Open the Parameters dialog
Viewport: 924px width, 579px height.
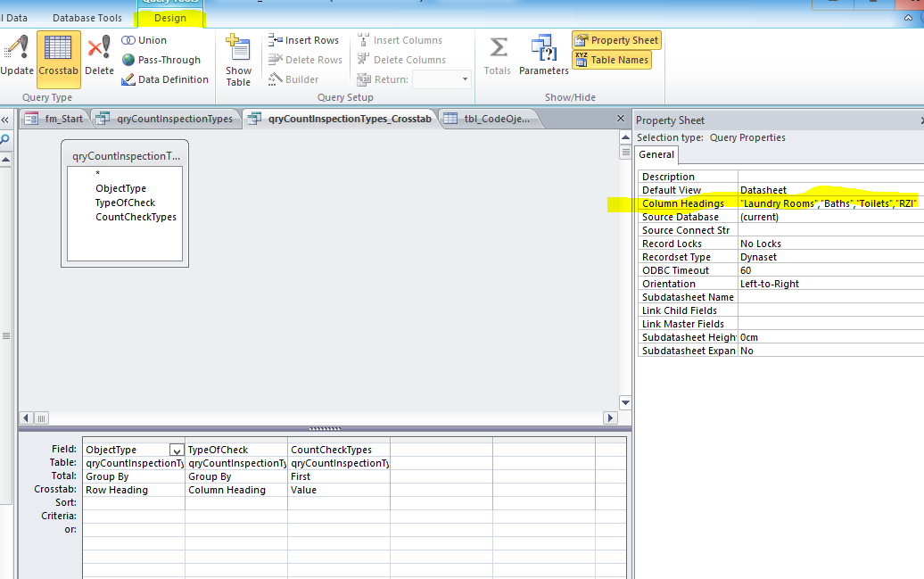point(543,54)
